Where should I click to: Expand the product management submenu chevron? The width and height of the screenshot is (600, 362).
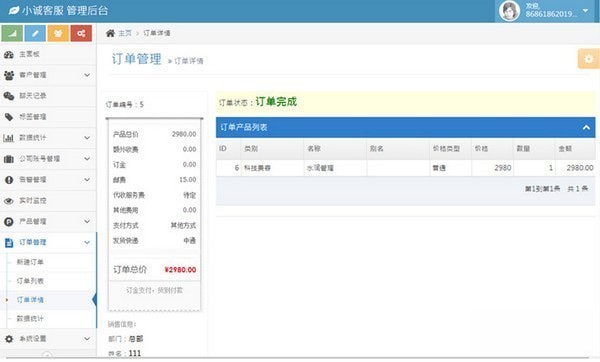tap(87, 222)
